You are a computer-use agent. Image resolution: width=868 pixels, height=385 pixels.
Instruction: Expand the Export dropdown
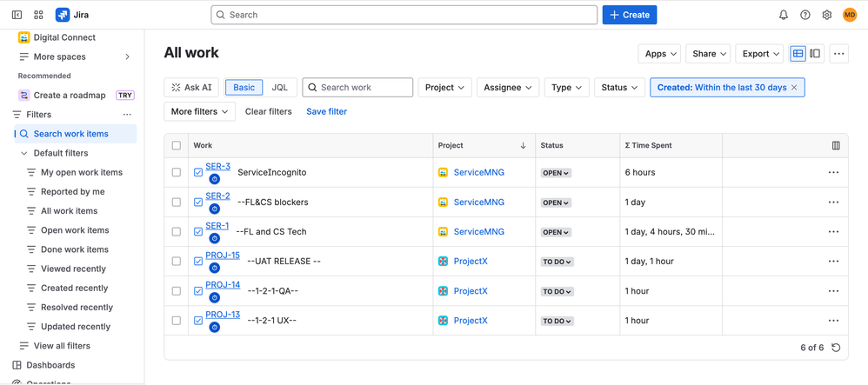(x=759, y=54)
